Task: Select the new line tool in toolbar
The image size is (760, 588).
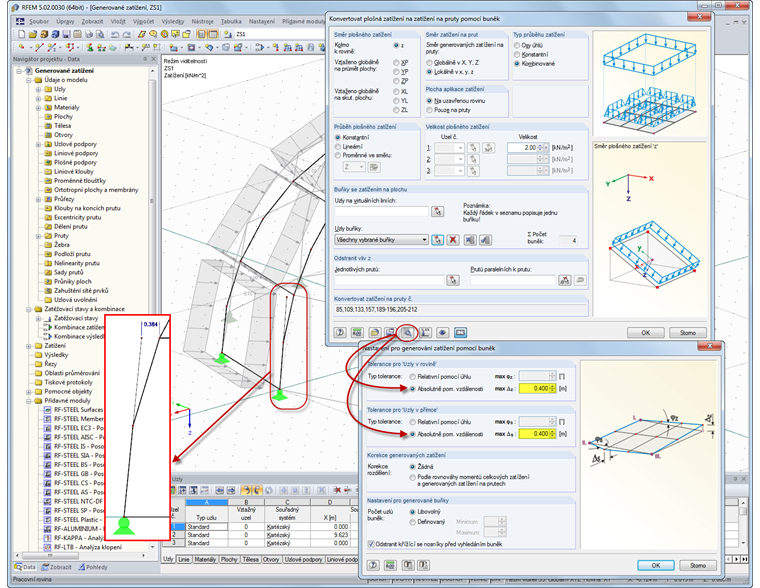Action: pos(39,48)
